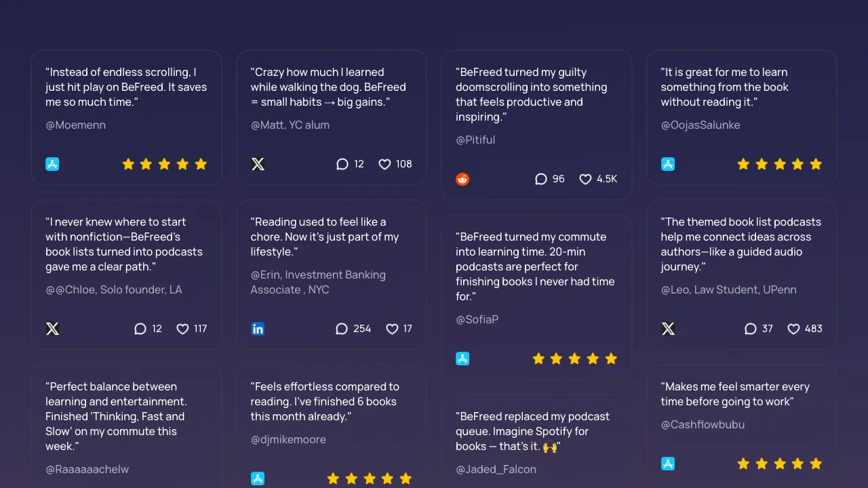The height and width of the screenshot is (488, 868).
Task: Click the X icon on Chloe's testimonial
Action: tap(52, 328)
